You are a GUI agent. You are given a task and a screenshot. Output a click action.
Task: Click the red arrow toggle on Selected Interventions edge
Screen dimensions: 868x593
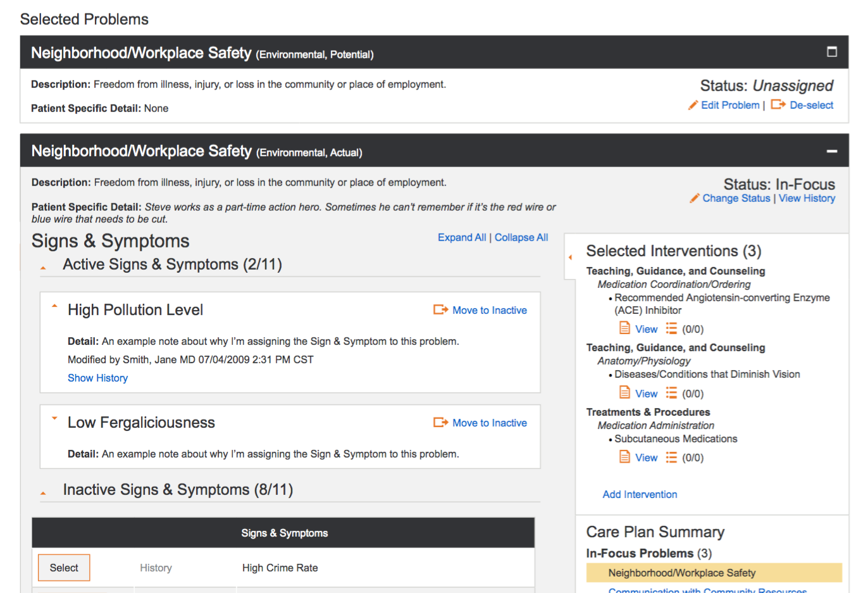click(x=569, y=257)
